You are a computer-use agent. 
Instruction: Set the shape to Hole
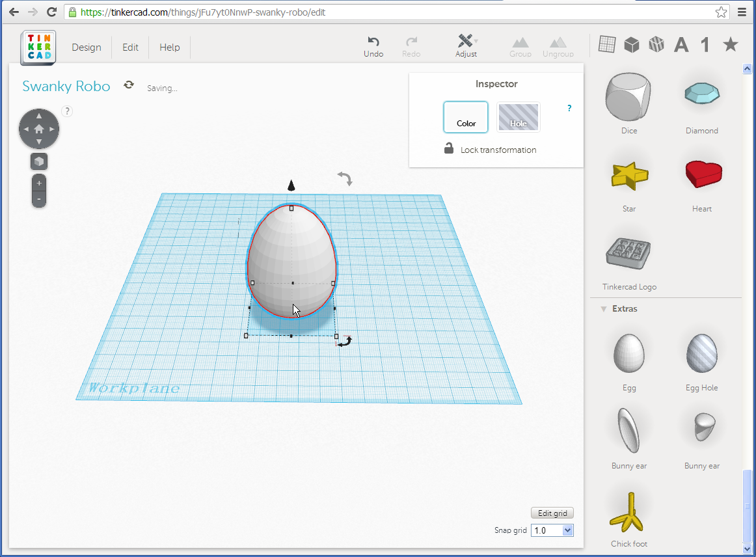518,117
